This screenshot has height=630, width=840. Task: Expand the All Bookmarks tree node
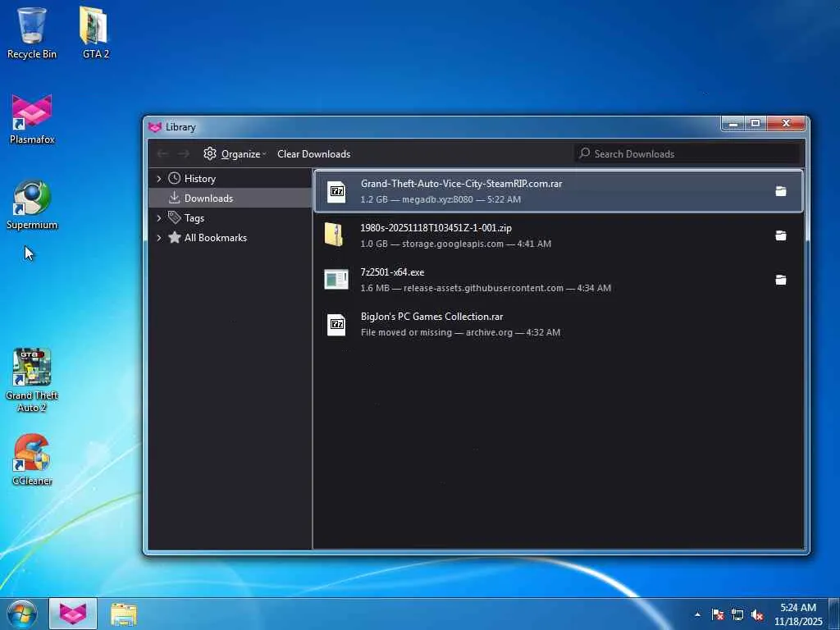158,238
